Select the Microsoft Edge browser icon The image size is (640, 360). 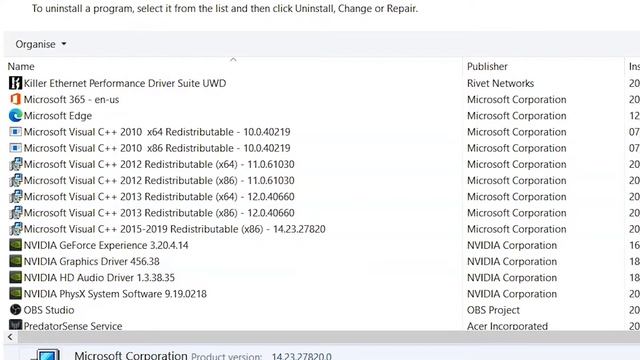[15, 116]
